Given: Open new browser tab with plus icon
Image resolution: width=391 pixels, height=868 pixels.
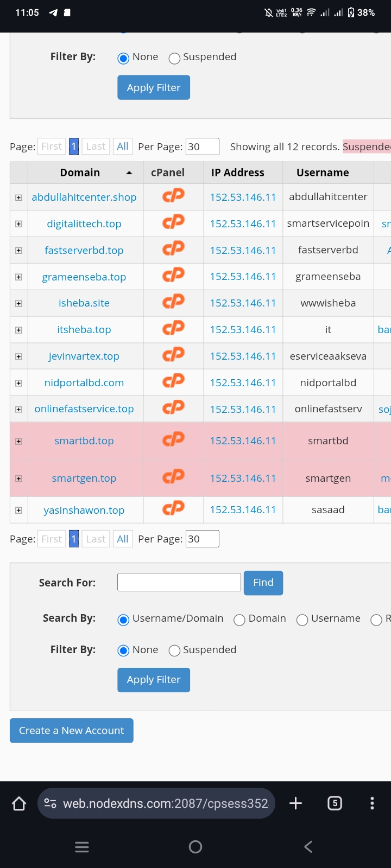Looking at the screenshot, I should [x=295, y=803].
